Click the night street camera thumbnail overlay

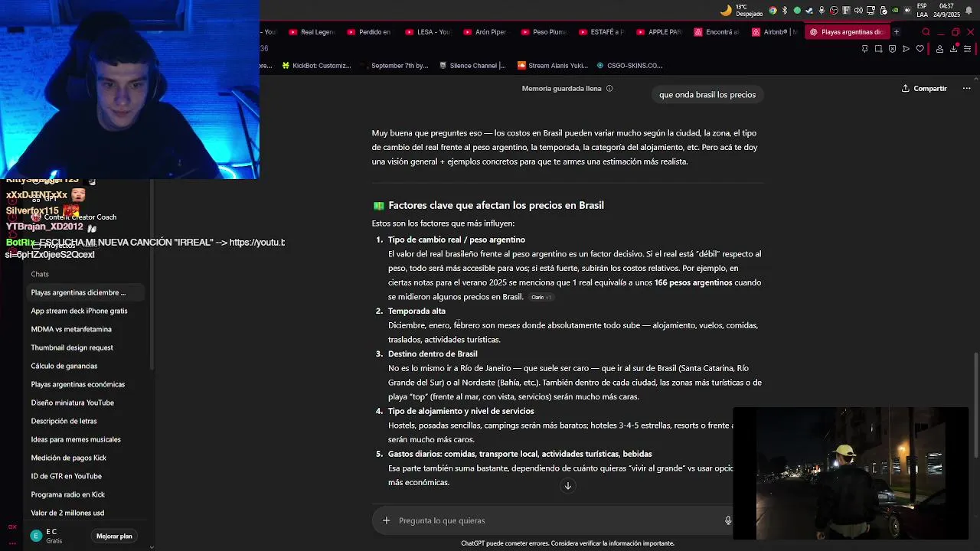(x=851, y=472)
